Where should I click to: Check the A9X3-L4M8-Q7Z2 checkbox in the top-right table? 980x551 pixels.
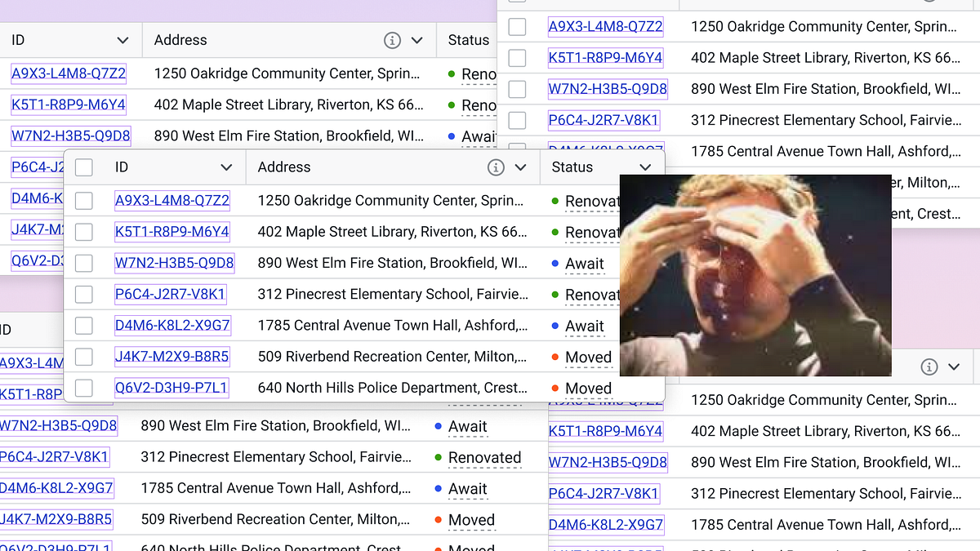(517, 27)
